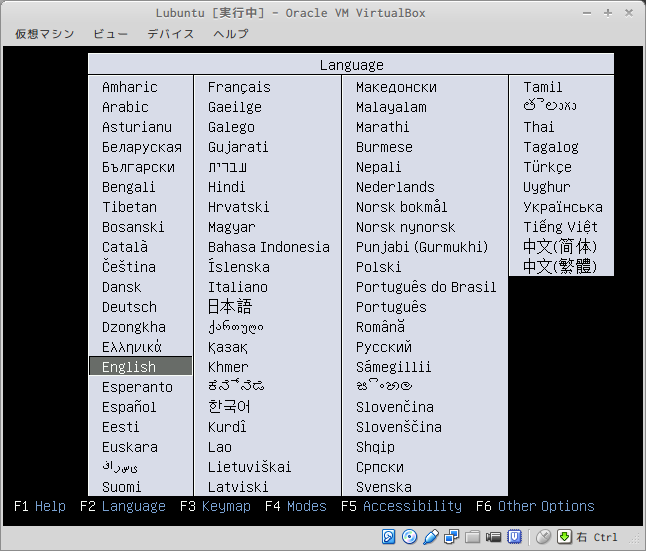Click F2 Language option
Image resolution: width=646 pixels, height=551 pixels.
(123, 506)
